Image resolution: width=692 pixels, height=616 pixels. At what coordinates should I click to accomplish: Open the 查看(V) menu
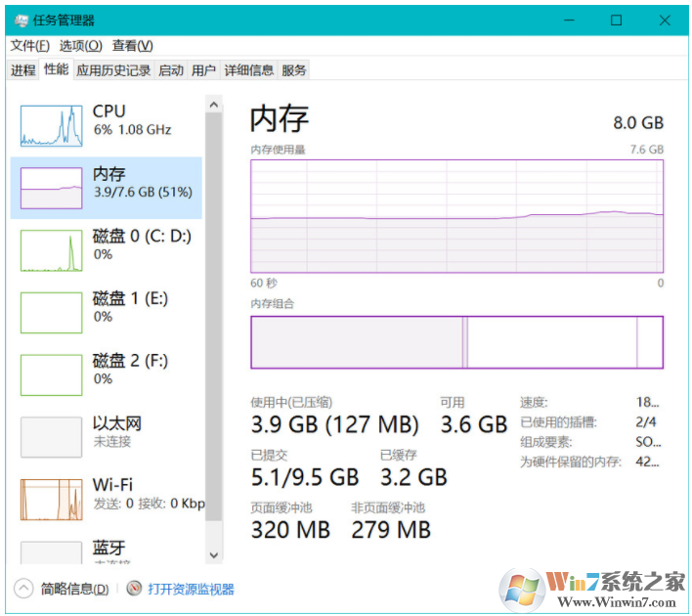tap(132, 46)
